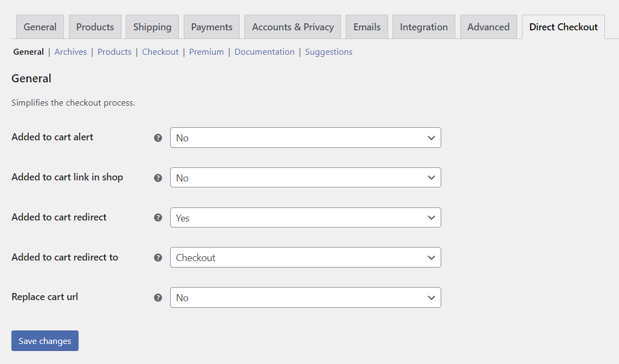
Task: Switch to the Emails tab
Action: pos(366,26)
